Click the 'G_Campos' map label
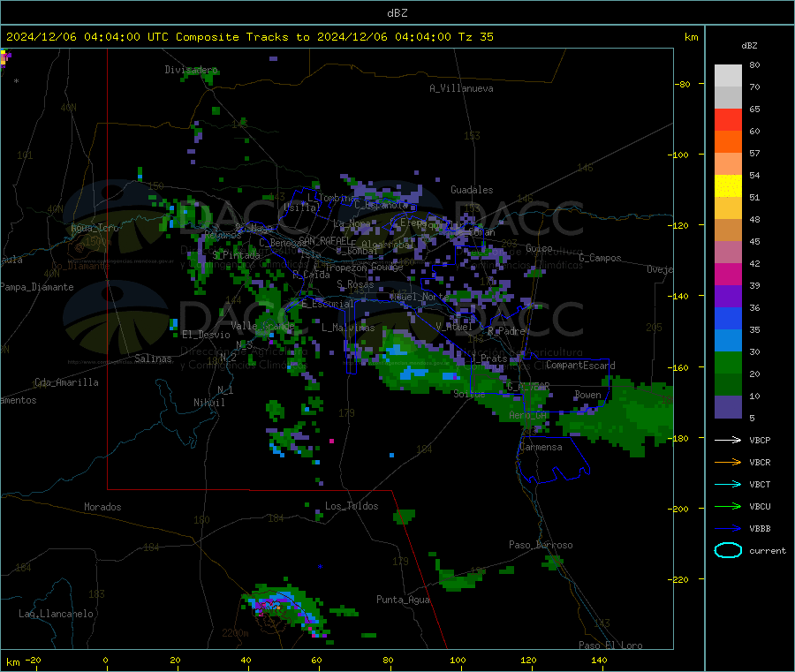 click(601, 258)
